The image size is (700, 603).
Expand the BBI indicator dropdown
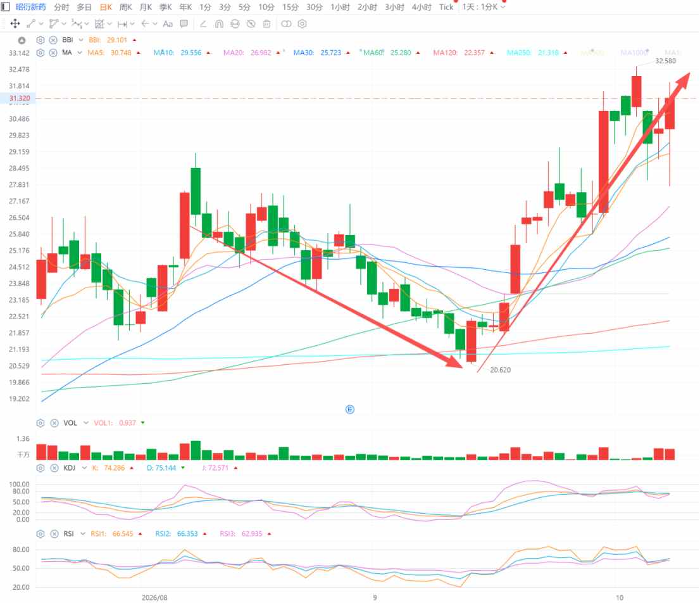[81, 40]
